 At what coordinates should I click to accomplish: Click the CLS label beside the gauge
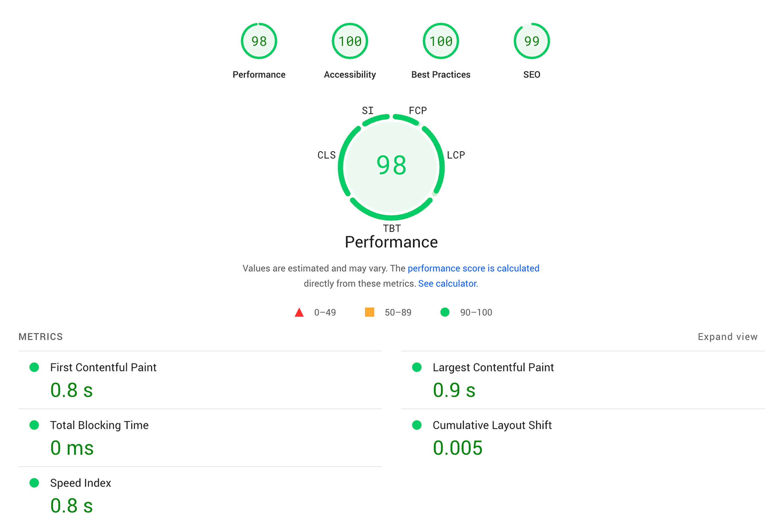pos(327,155)
